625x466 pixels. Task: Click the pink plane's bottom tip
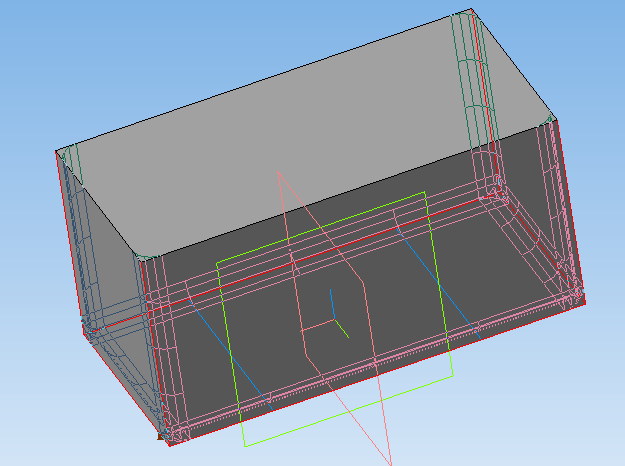pos(389,461)
